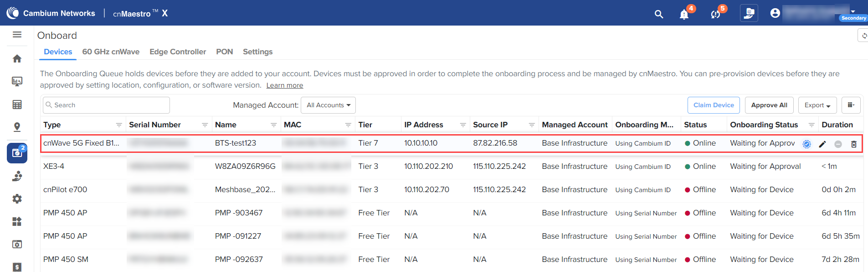Click the Claim Device button

click(x=714, y=105)
